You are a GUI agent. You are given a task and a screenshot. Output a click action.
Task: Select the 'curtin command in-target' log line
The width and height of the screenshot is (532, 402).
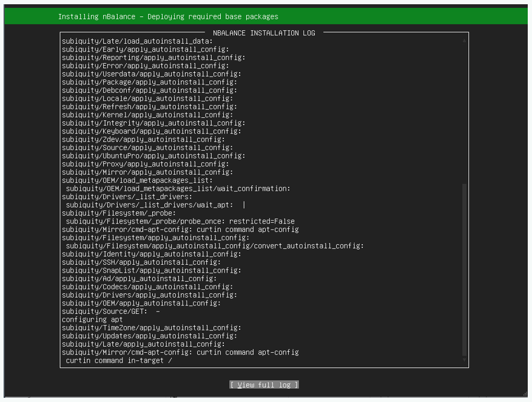tap(115, 361)
